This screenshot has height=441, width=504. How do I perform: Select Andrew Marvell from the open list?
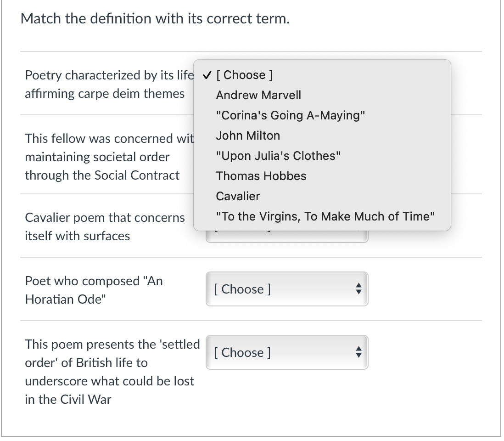coord(258,95)
